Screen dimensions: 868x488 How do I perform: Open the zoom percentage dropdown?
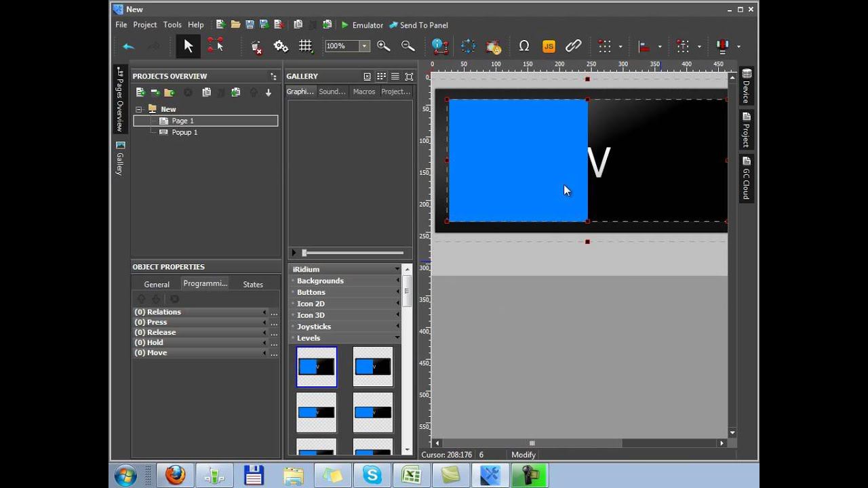click(364, 46)
